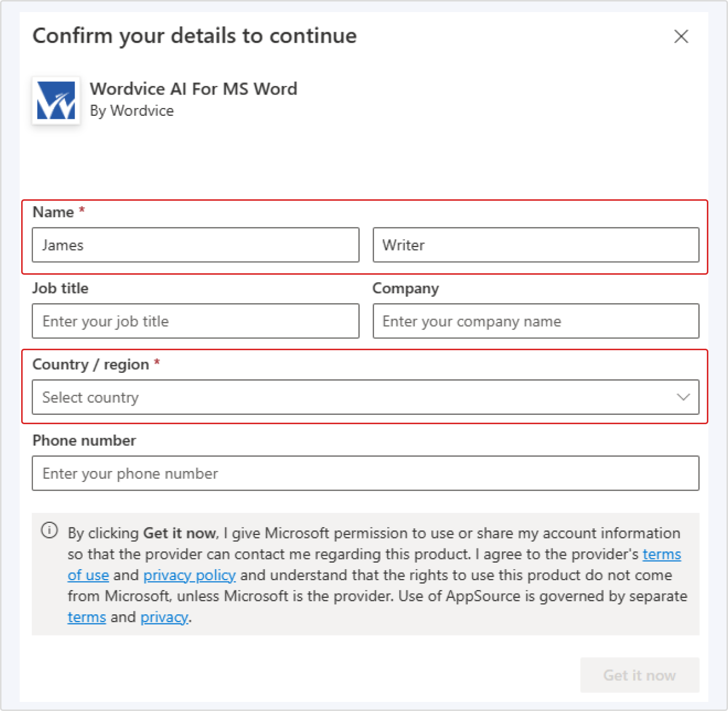The width and height of the screenshot is (728, 711).
Task: Click the Enter your job title field
Action: 195,321
